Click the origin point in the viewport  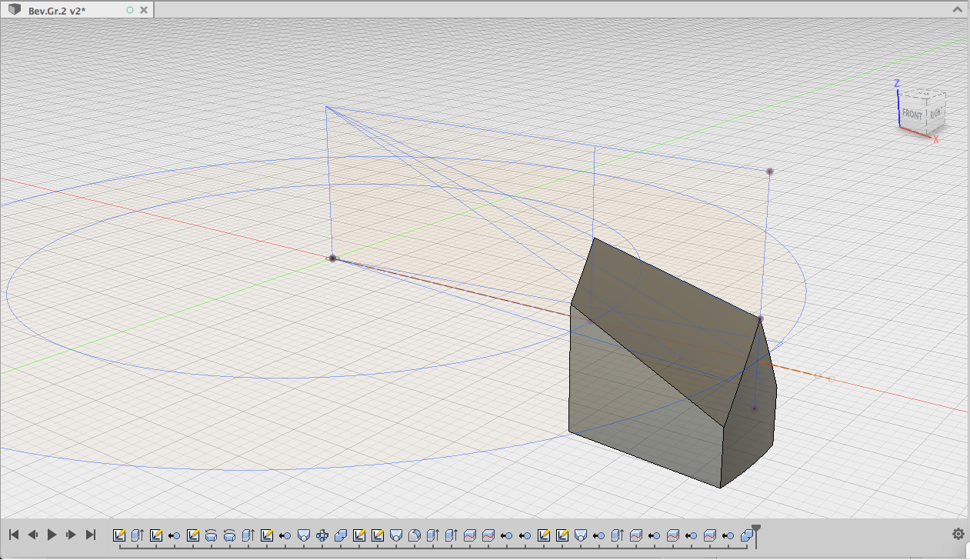[332, 258]
